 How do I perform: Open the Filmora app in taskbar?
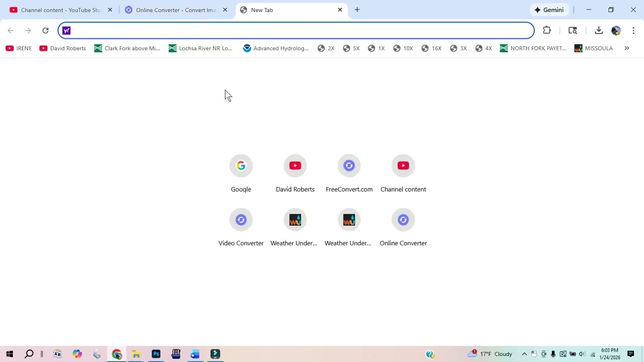pos(215,354)
